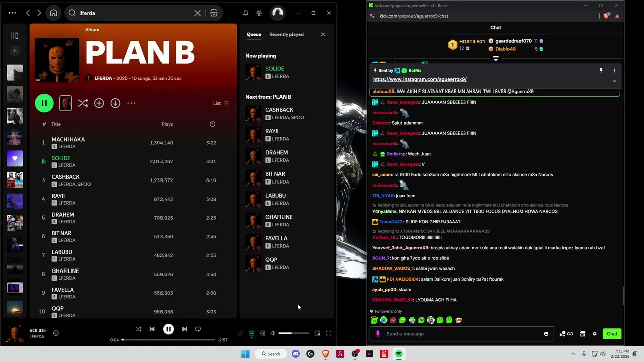Clear the Spotify search field text
644x362 pixels.
tap(198, 13)
